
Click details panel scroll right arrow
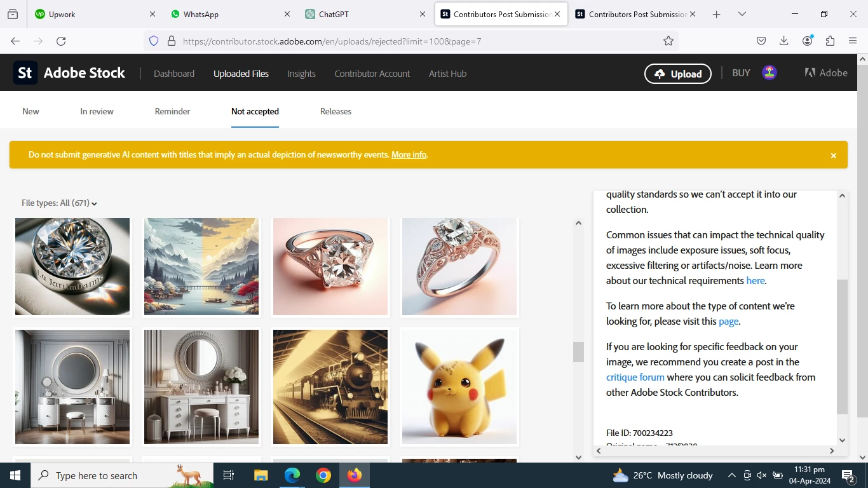(x=832, y=451)
